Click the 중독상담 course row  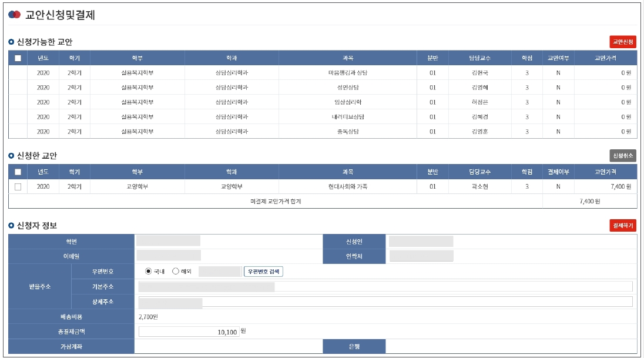coord(348,132)
